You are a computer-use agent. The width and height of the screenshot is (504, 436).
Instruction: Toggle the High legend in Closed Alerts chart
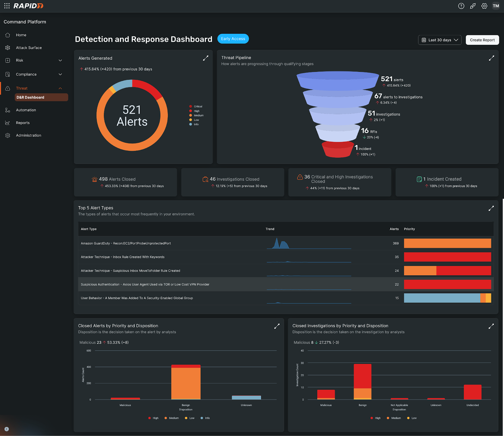point(153,418)
